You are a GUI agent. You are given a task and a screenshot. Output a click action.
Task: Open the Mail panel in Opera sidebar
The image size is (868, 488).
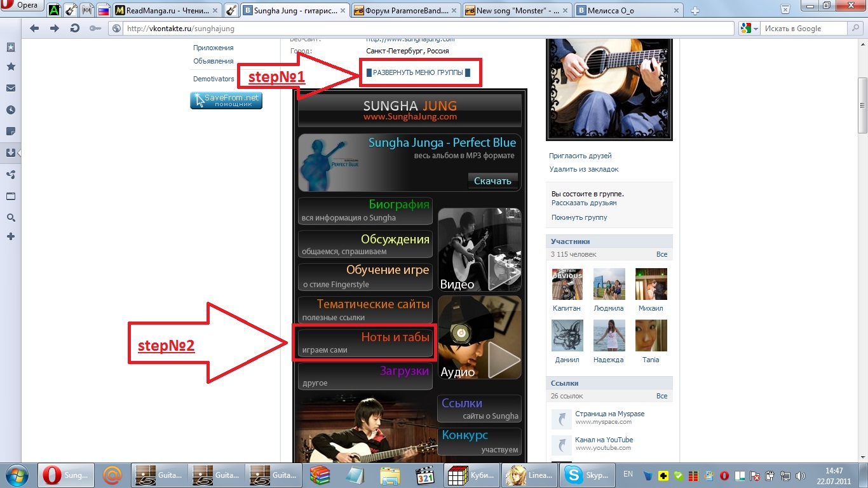click(x=11, y=88)
